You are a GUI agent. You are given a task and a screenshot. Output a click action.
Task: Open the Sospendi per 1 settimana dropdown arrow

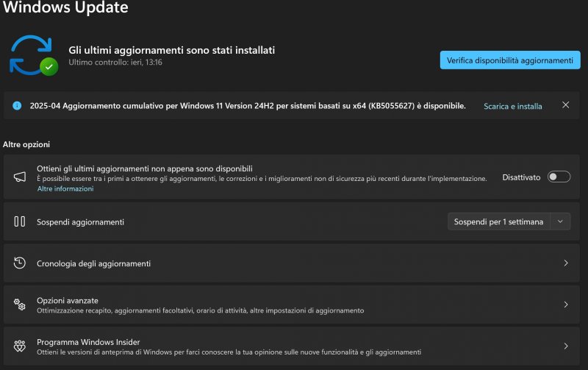(560, 221)
